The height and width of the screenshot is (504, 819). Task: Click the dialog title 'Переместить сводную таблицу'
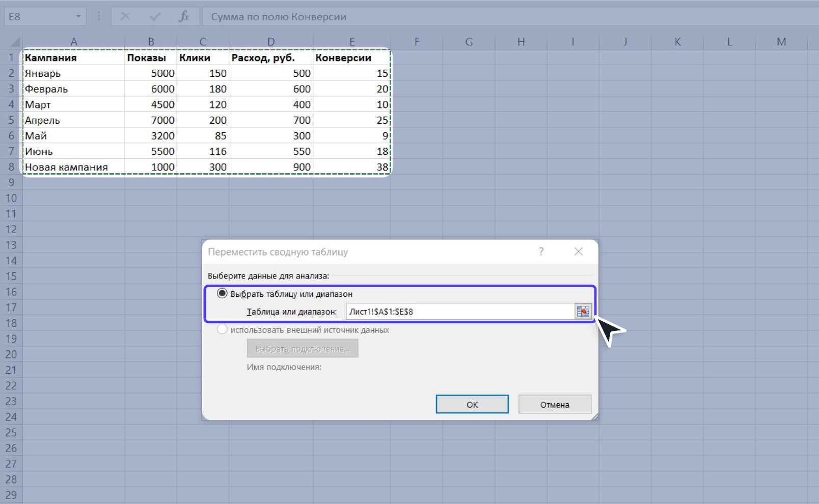[x=278, y=252]
